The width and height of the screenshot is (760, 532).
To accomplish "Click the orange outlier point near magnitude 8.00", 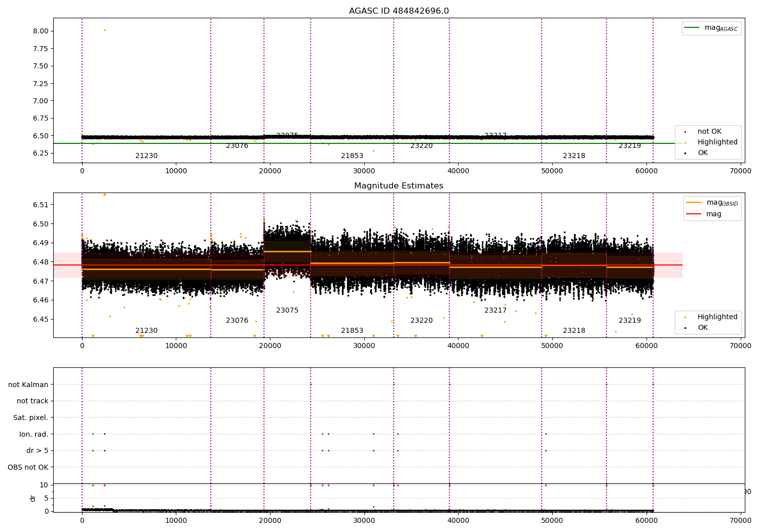I will pyautogui.click(x=104, y=30).
